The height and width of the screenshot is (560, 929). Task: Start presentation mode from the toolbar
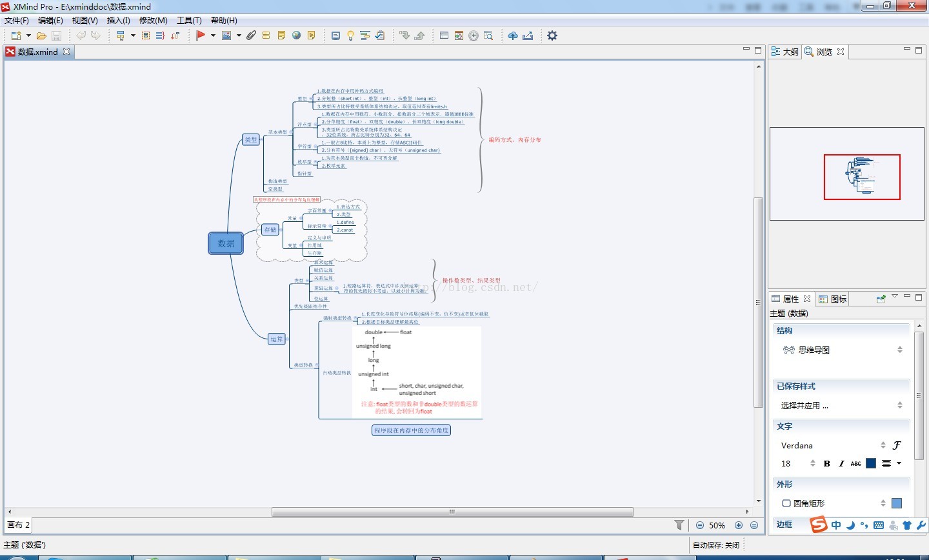coord(335,35)
